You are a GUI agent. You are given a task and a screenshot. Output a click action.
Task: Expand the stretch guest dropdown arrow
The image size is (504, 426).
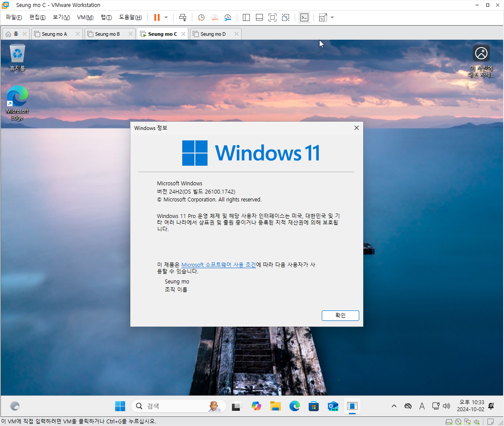pos(332,17)
